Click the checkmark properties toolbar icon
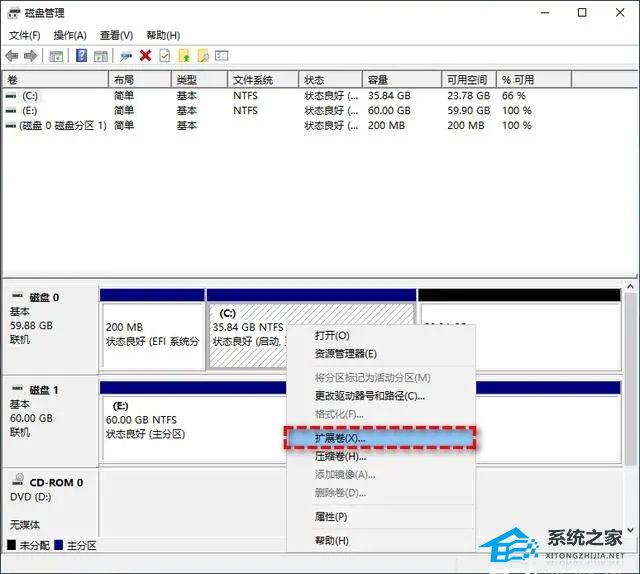Image resolution: width=640 pixels, height=574 pixels. 164,56
